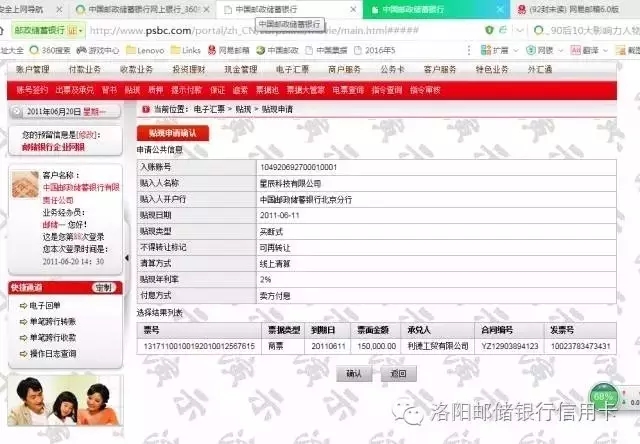Screen dimensions: 640x444
Task: Click the compatibility mode icon beside the shield
Action: [x=503, y=29]
